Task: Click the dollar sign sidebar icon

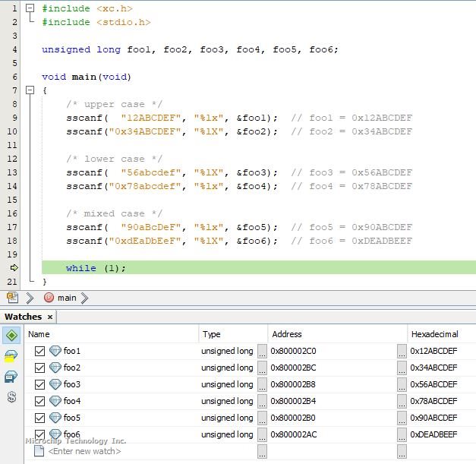Action: pos(12,397)
